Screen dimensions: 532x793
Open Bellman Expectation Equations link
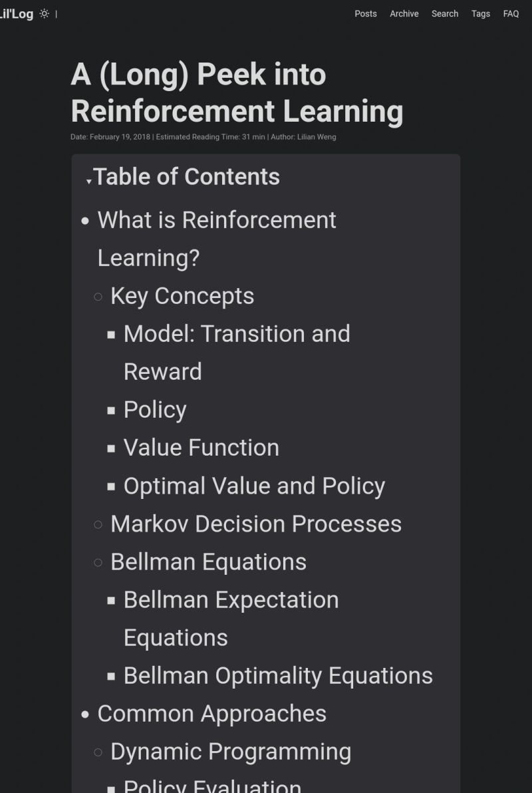coord(231,600)
